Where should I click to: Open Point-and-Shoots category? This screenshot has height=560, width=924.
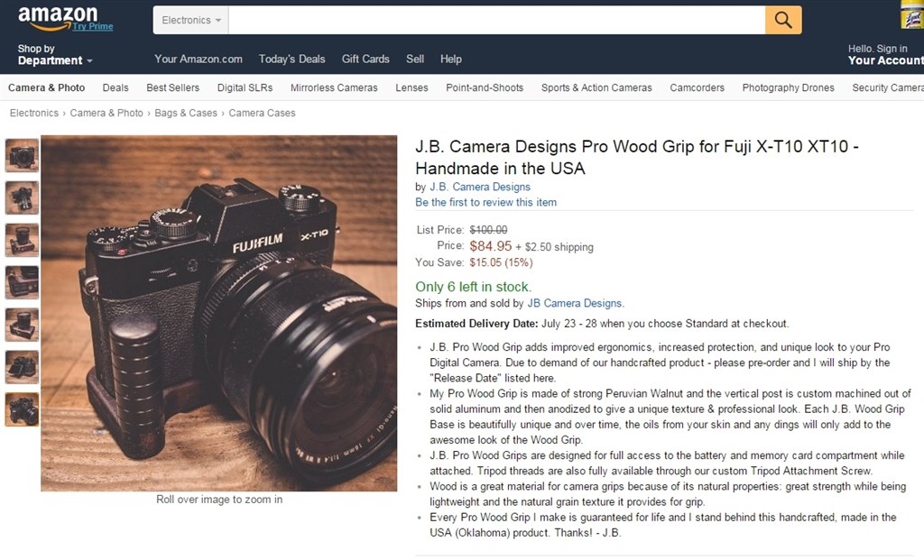click(485, 87)
